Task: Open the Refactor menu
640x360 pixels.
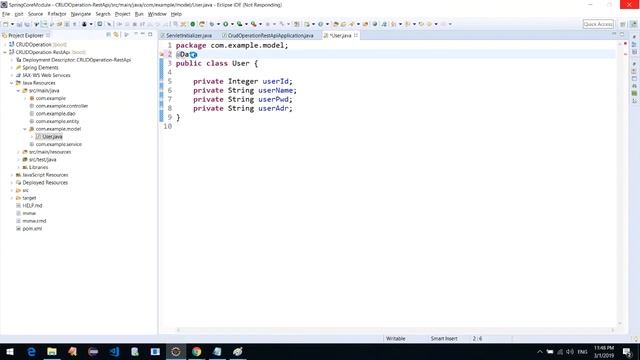Action: (x=57, y=14)
